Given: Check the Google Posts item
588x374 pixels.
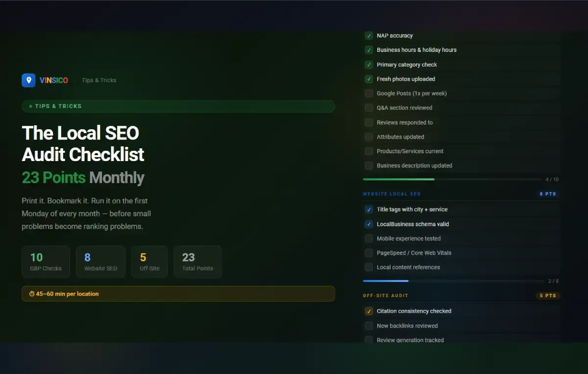Looking at the screenshot, I should point(369,93).
